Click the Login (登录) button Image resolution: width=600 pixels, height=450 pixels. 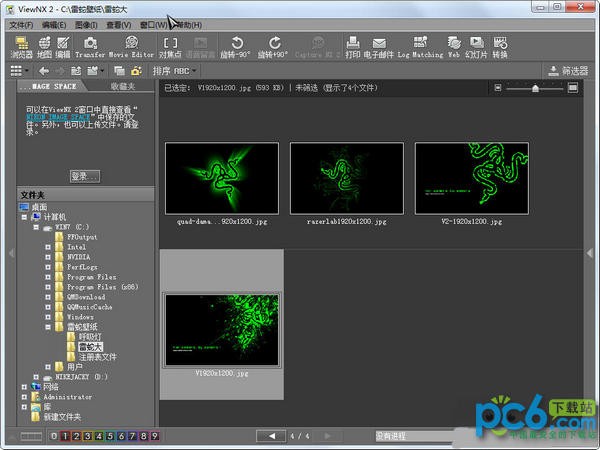85,176
